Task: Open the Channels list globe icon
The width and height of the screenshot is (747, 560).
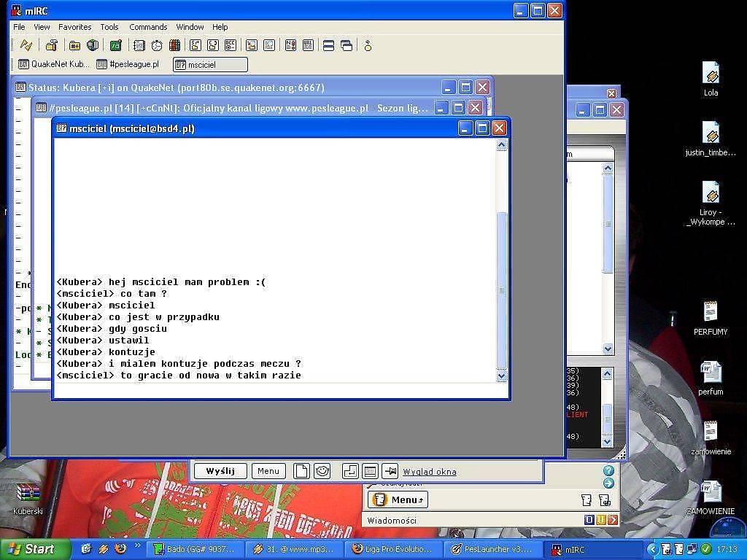Action: tap(93, 45)
